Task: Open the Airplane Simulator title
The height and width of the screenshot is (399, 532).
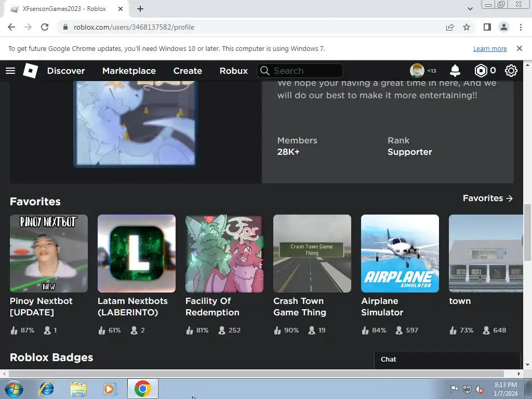Action: 382,307
